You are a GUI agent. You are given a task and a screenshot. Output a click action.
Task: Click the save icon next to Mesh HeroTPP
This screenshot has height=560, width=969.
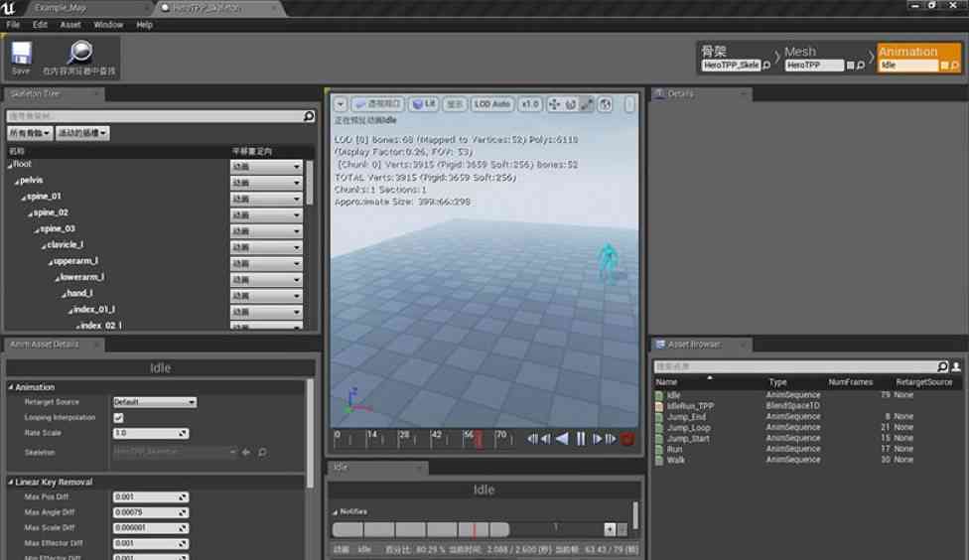click(850, 65)
